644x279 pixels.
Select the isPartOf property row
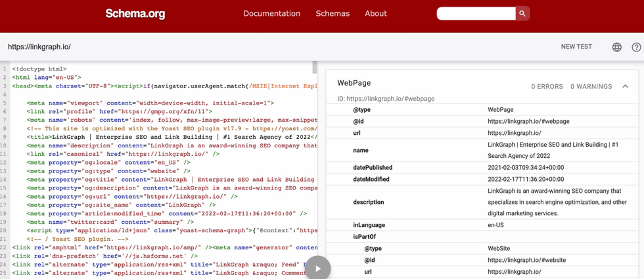click(x=365, y=236)
